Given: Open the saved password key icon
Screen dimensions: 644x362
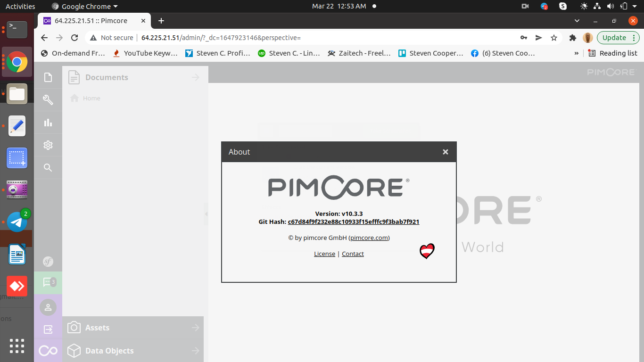Looking at the screenshot, I should pyautogui.click(x=524, y=38).
